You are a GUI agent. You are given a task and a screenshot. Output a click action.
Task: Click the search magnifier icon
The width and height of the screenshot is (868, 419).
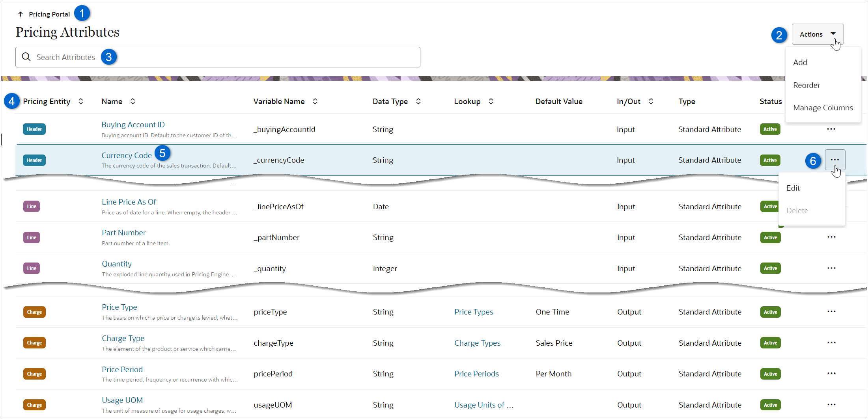pos(26,57)
